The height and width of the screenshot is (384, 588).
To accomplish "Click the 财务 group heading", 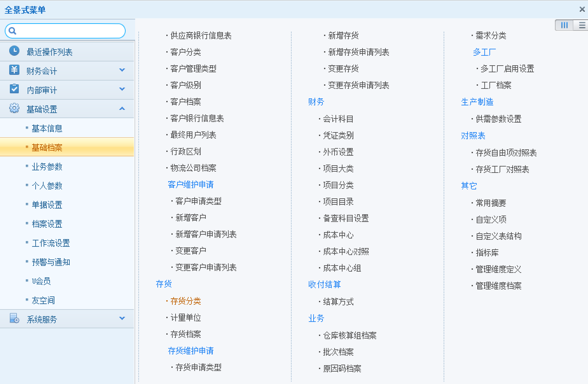I will click(316, 102).
